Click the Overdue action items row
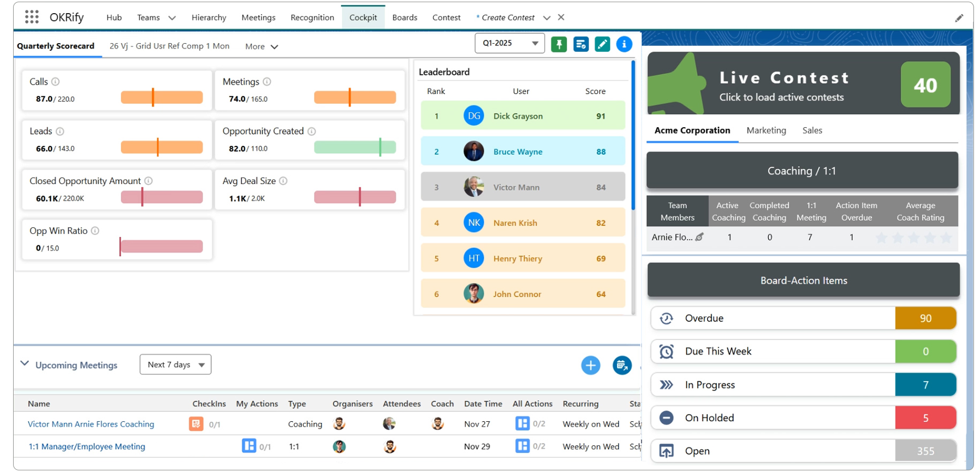The width and height of the screenshot is (980, 472). (x=803, y=318)
